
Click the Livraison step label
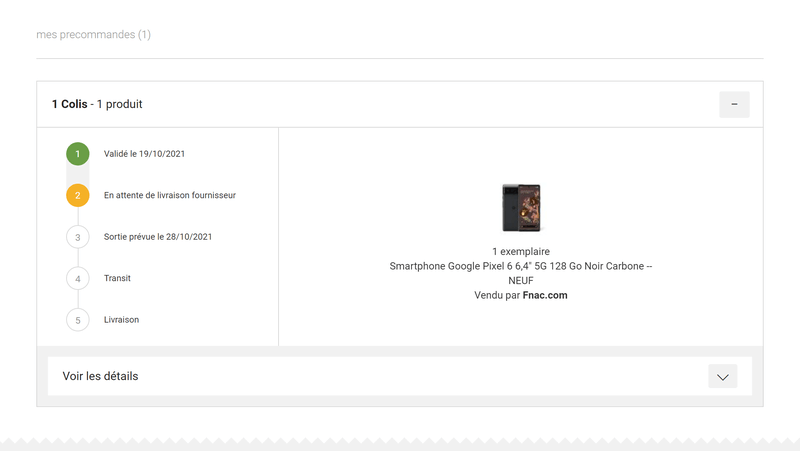(x=121, y=320)
